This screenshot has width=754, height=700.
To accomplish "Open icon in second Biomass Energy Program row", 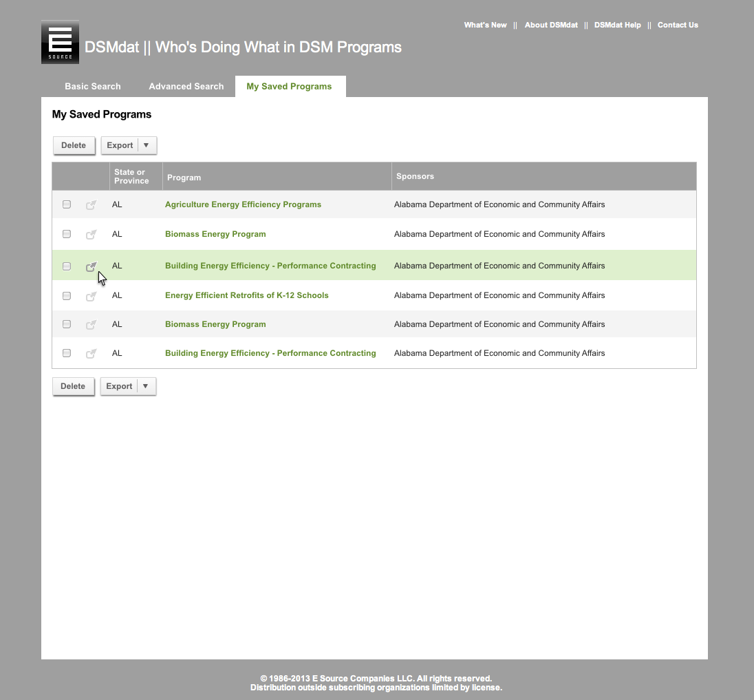I will click(91, 325).
